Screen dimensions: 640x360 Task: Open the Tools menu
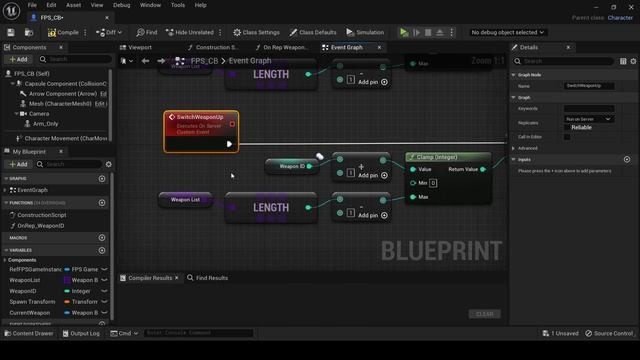click(178, 5)
